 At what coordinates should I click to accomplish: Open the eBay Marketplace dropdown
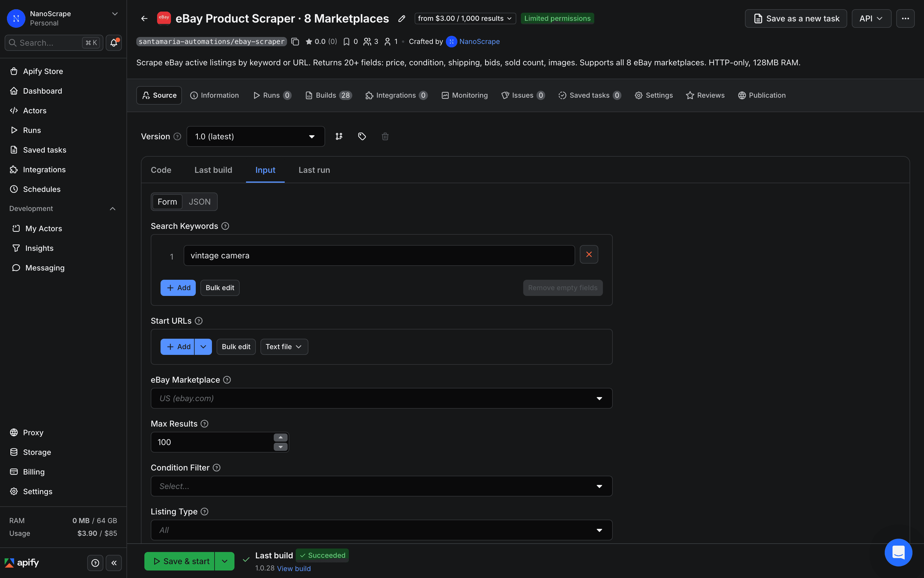click(x=381, y=398)
